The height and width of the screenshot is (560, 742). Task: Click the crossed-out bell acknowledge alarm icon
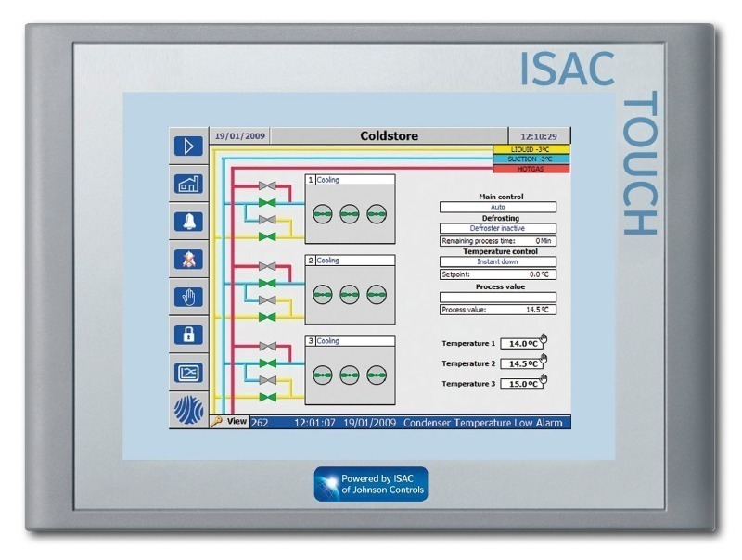pyautogui.click(x=188, y=260)
